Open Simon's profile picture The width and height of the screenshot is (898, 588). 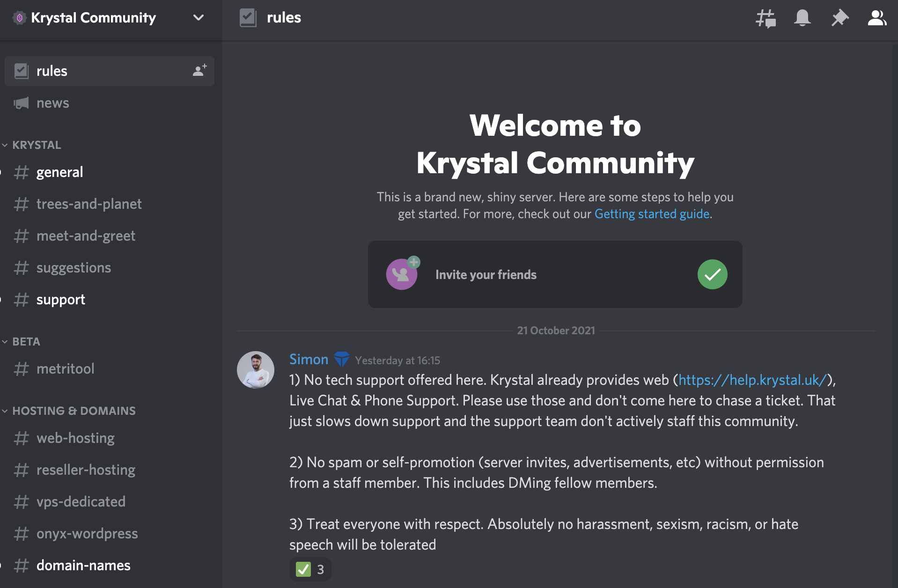point(256,370)
